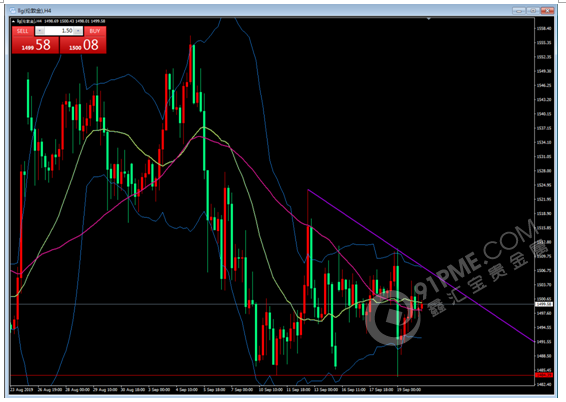Click the 1558.40 level on the price scale

(544, 28)
